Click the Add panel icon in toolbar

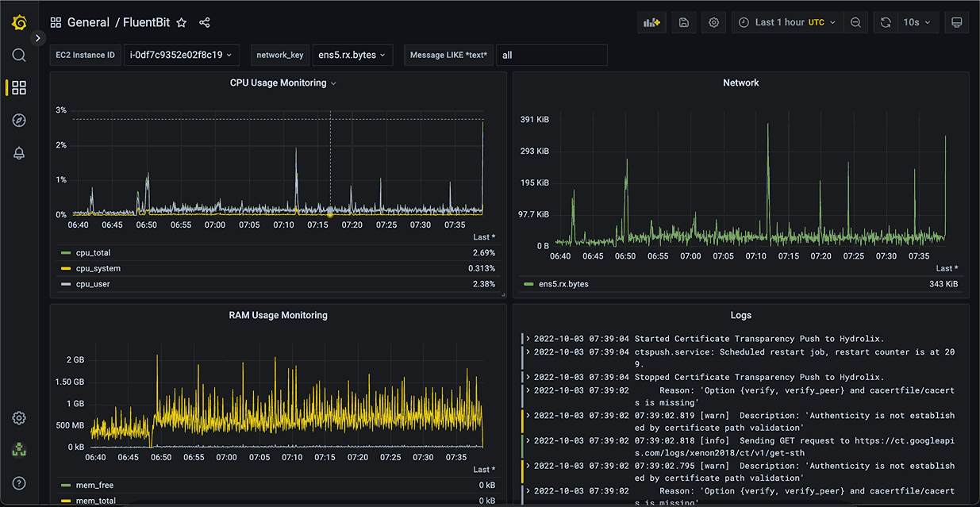point(651,22)
